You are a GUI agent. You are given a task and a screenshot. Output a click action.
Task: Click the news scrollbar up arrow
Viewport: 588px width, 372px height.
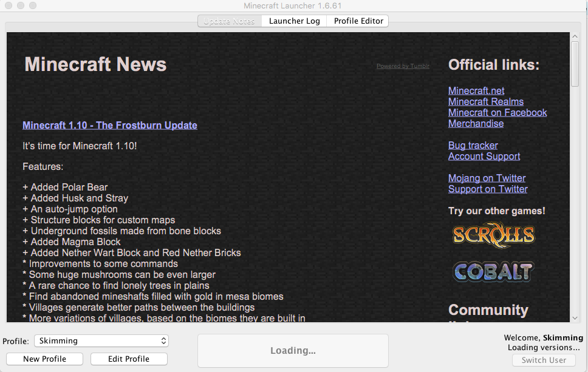click(575, 36)
